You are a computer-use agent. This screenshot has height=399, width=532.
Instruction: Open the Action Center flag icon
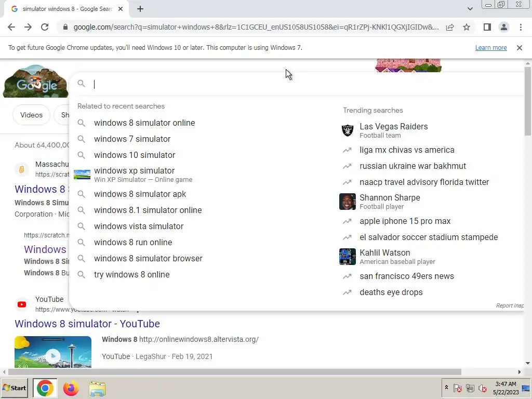pos(457,388)
